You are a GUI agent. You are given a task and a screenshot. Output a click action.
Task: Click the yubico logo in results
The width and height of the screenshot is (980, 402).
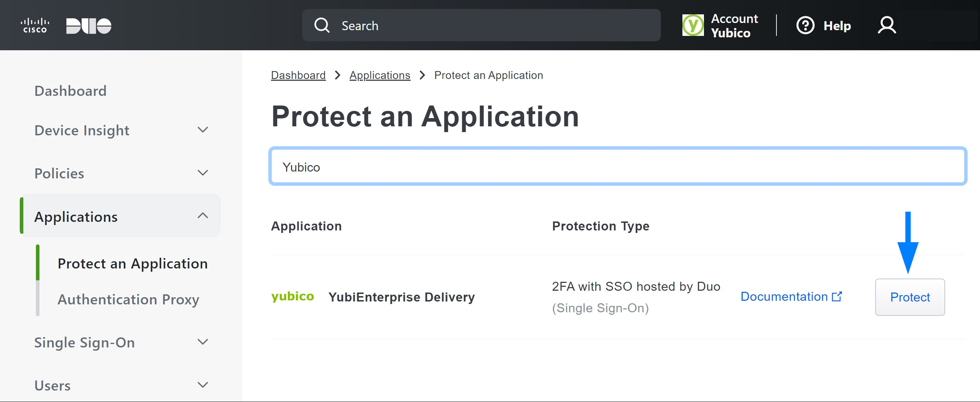click(292, 296)
